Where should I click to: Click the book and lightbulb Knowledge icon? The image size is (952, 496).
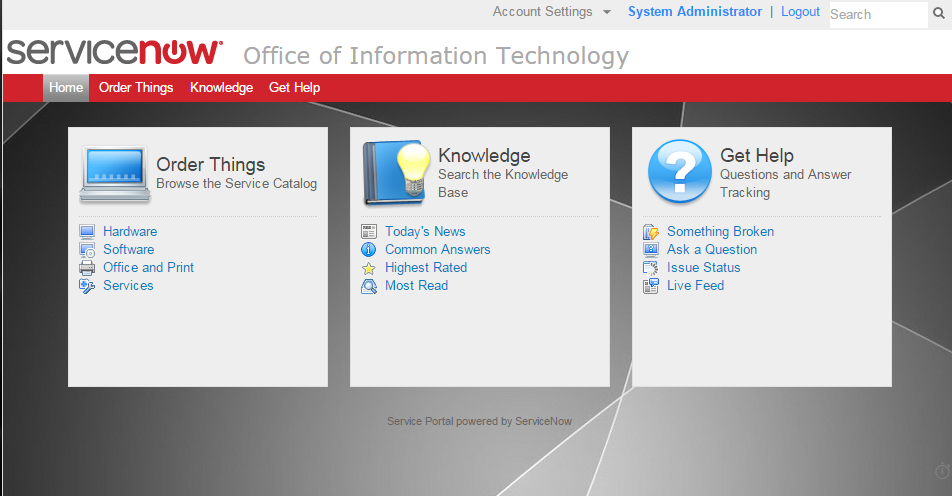coord(395,173)
